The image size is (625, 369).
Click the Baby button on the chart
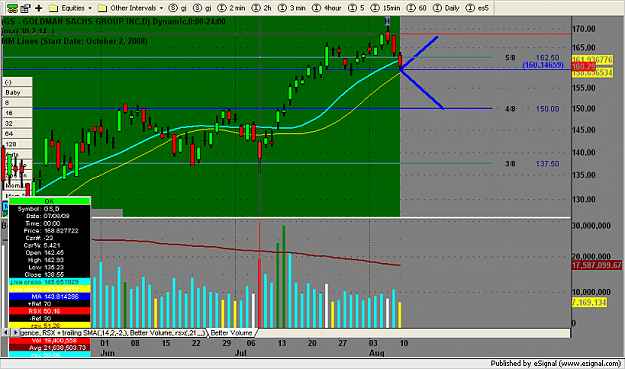[18, 92]
